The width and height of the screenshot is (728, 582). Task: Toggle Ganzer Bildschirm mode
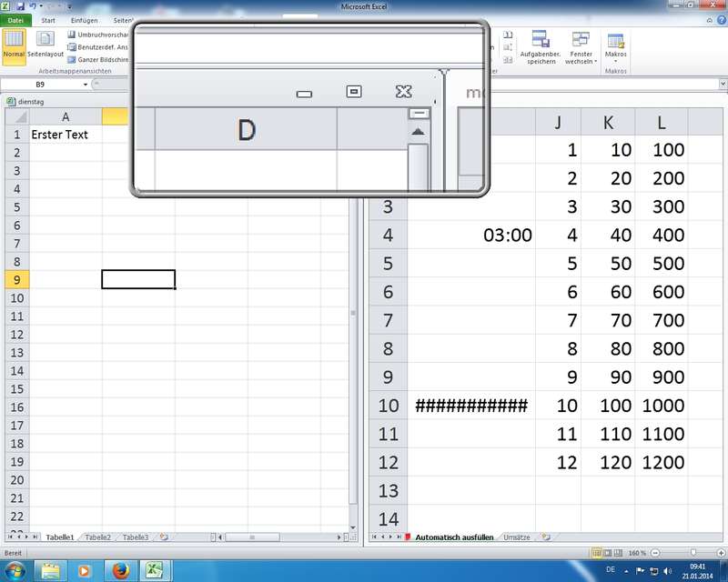click(x=98, y=59)
